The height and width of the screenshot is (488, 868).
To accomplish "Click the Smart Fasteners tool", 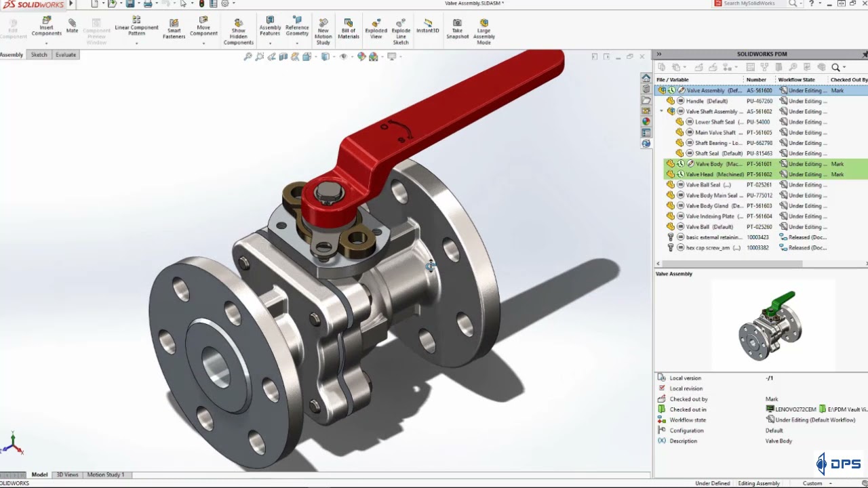I will [x=174, y=28].
